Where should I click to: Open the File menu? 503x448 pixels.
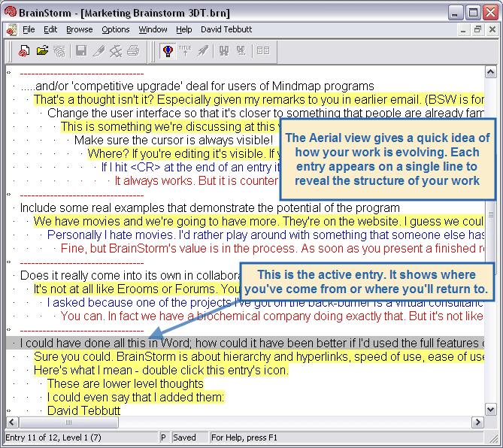pos(29,30)
